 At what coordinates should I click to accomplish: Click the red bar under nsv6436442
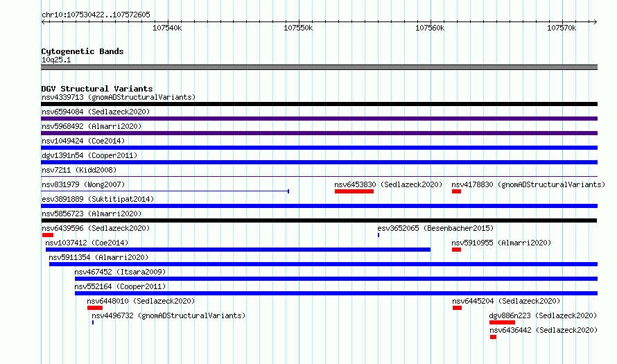click(493, 337)
